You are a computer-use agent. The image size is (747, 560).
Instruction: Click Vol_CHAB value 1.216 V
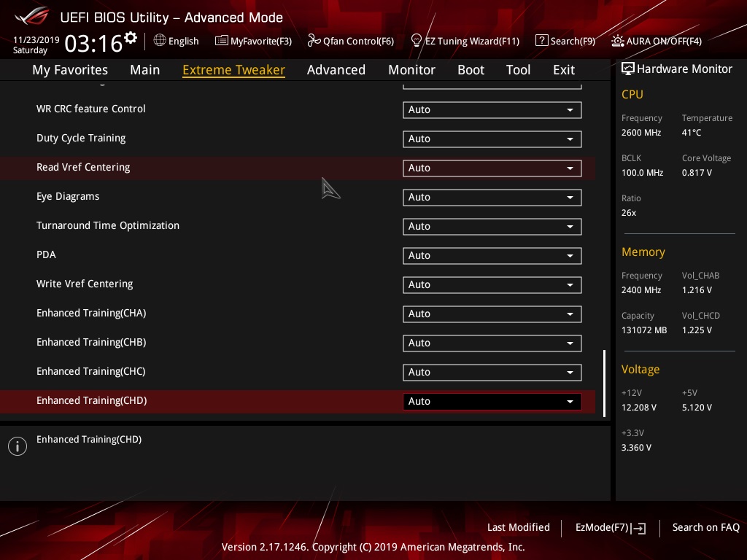pyautogui.click(x=697, y=290)
